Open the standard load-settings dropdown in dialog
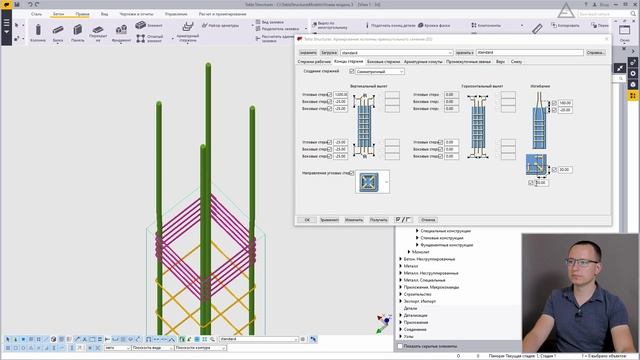 (397, 53)
